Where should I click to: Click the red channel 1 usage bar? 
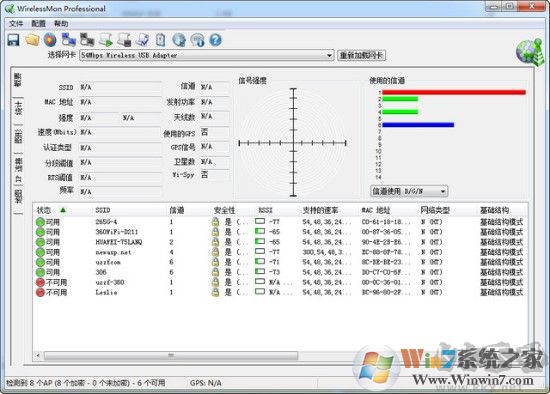[454, 92]
